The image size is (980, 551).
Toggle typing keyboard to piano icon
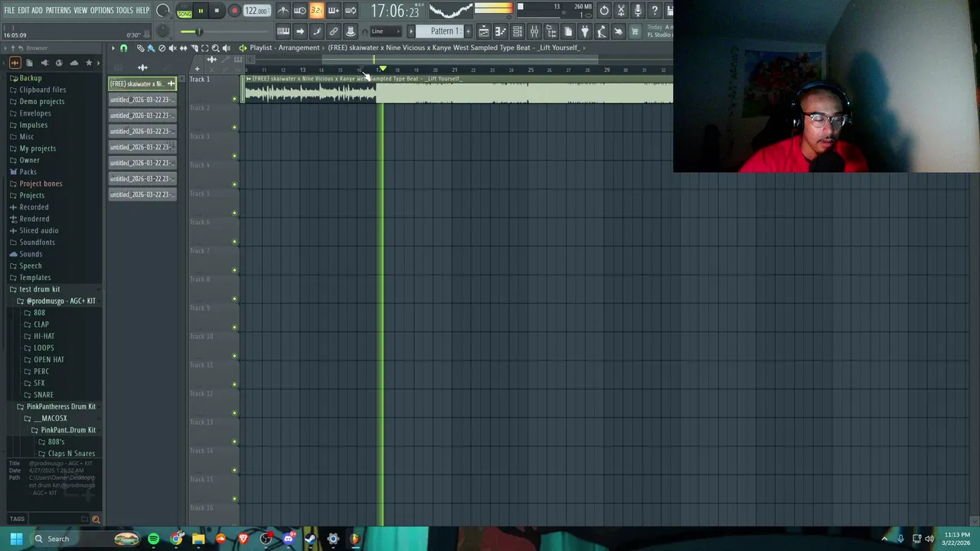pyautogui.click(x=283, y=31)
